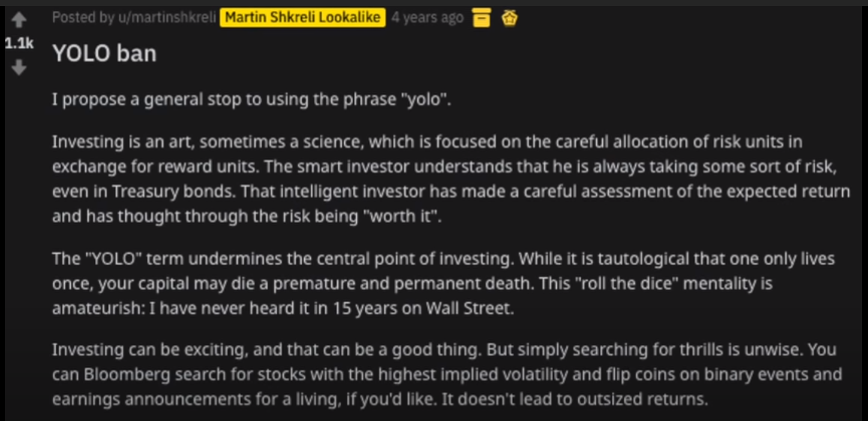Open the YOLO ban post title
The image size is (868, 421).
click(104, 53)
